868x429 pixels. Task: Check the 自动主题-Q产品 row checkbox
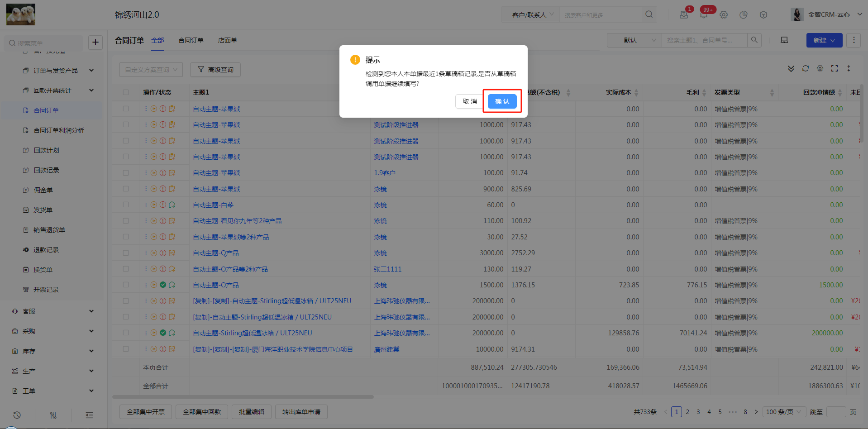click(126, 253)
